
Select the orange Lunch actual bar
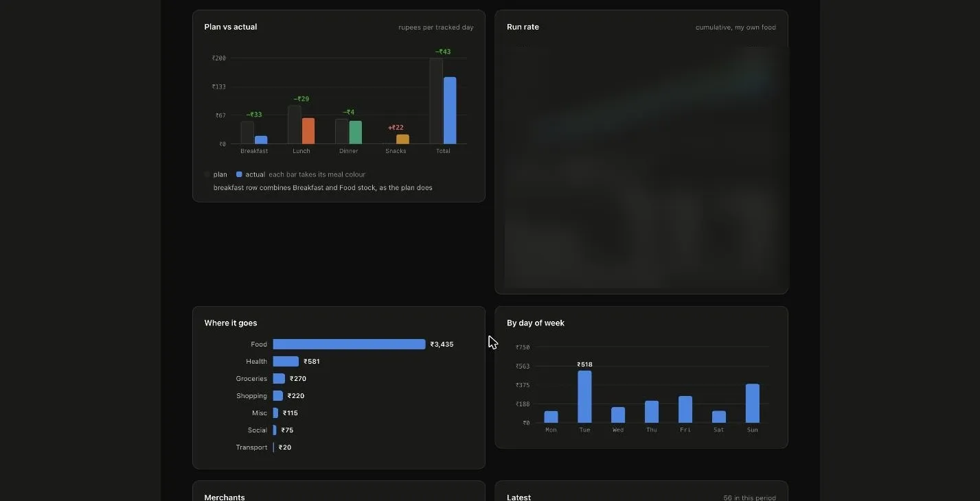pos(308,131)
